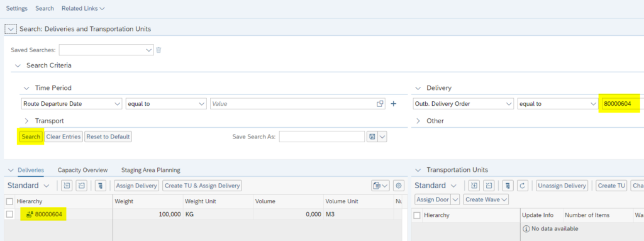Viewport: 644px width, 241px height.
Task: Tick the checkbox for delivery row 80000604
Action: point(9,215)
